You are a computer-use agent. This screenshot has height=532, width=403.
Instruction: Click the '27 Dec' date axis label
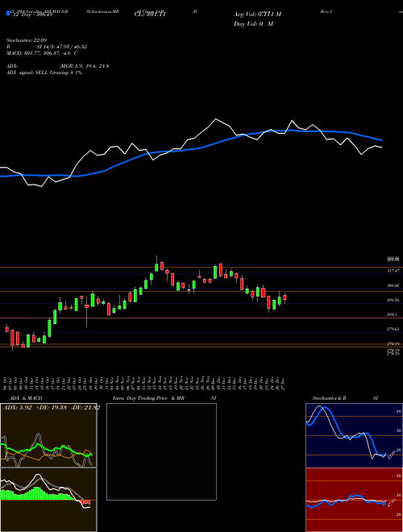283,384
